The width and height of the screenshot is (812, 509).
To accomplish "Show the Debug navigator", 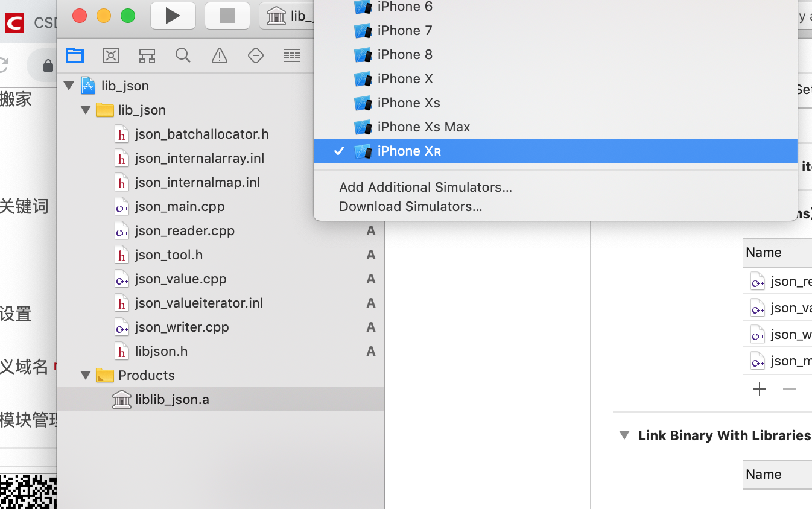I will 292,56.
